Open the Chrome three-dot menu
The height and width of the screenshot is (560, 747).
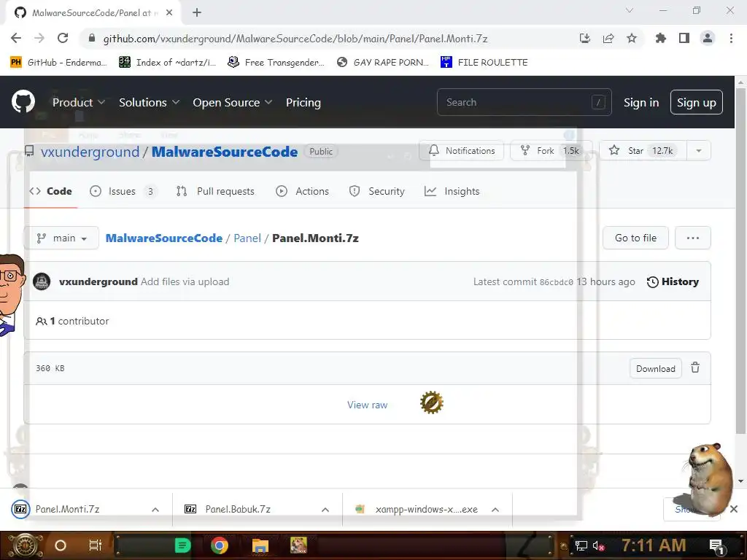point(731,38)
